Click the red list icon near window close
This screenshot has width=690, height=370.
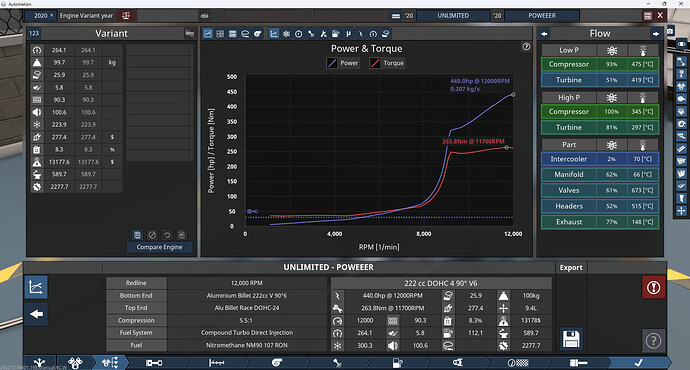[x=647, y=15]
